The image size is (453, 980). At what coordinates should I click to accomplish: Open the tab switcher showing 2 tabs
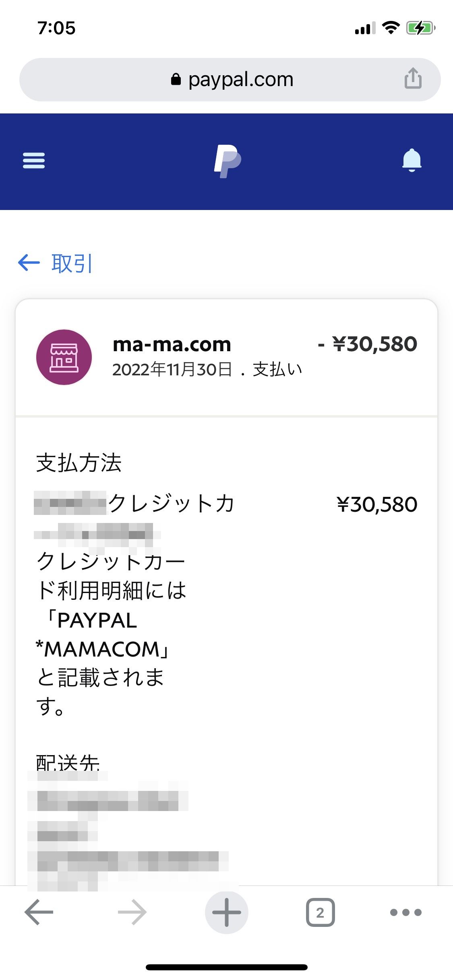(320, 912)
